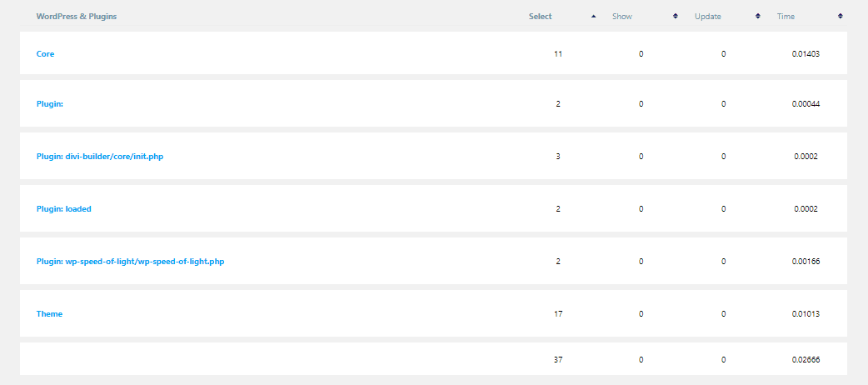868x385 pixels.
Task: Open the Theme row link
Action: (x=49, y=313)
